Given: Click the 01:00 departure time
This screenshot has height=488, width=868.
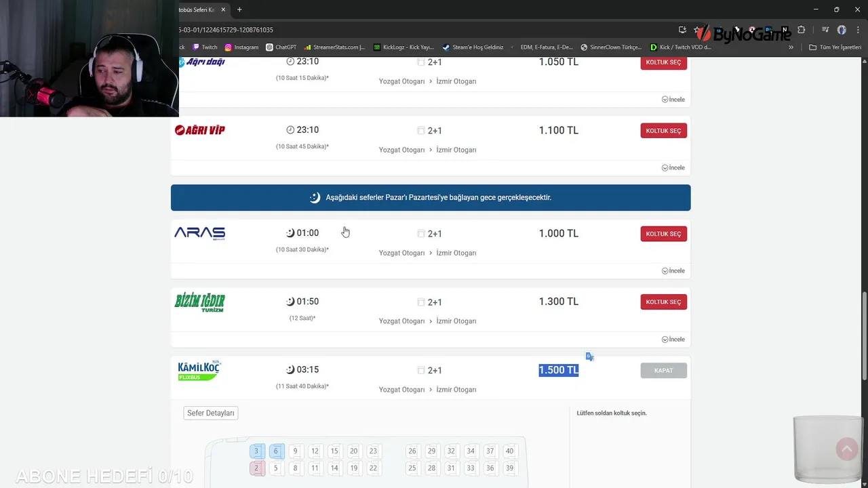Looking at the screenshot, I should [307, 232].
